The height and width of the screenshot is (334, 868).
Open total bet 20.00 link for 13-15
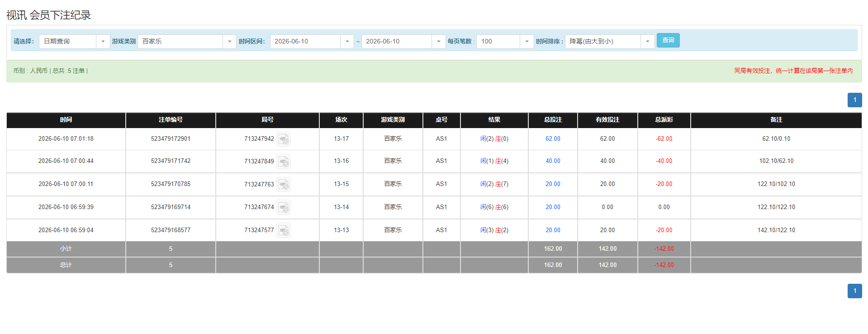coord(553,184)
